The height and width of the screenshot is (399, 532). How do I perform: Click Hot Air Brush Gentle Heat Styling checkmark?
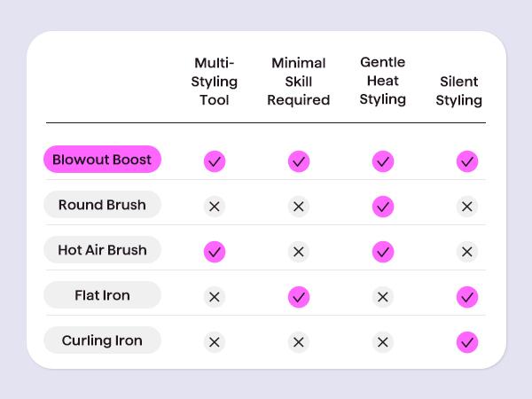383,252
